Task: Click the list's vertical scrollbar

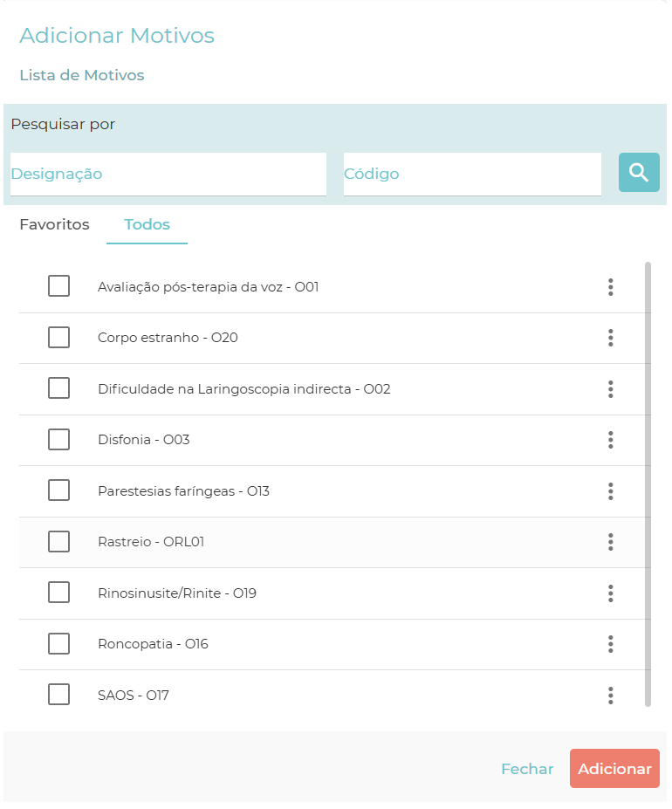Action: 648,483
